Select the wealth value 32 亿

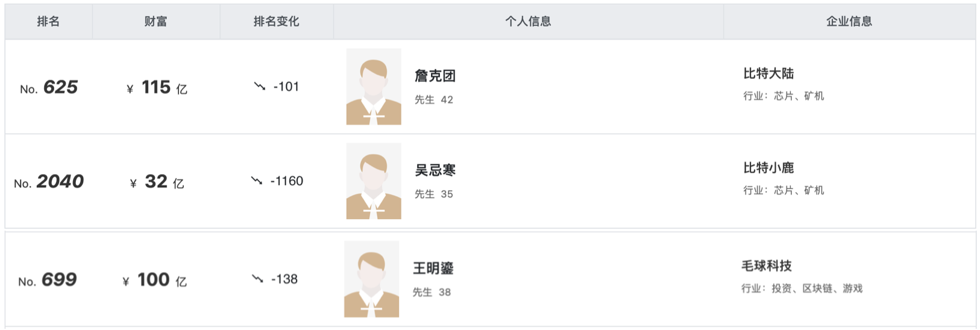tap(157, 182)
